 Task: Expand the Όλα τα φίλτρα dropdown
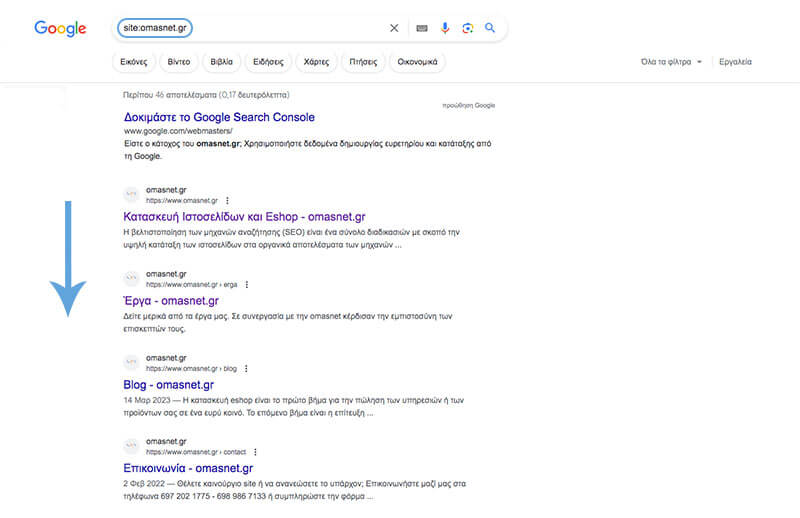(671, 62)
